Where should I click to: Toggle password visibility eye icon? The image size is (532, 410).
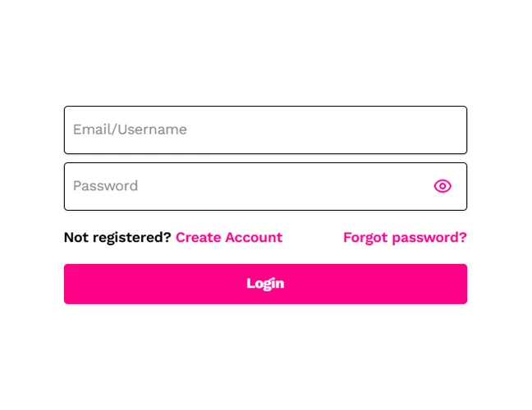pos(443,186)
